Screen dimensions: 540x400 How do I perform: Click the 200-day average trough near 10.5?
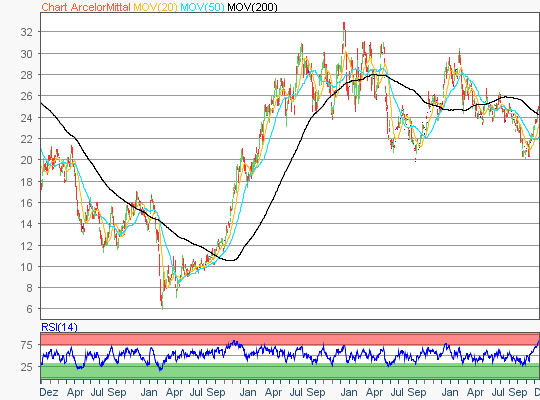231,260
